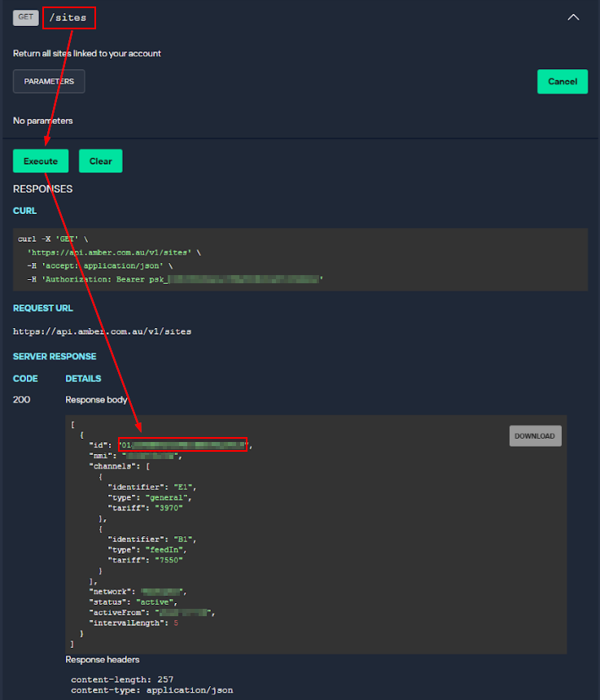Click the 200 response code

(x=21, y=400)
